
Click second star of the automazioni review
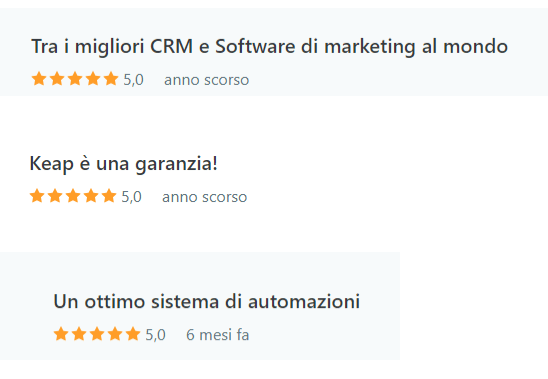click(x=79, y=334)
